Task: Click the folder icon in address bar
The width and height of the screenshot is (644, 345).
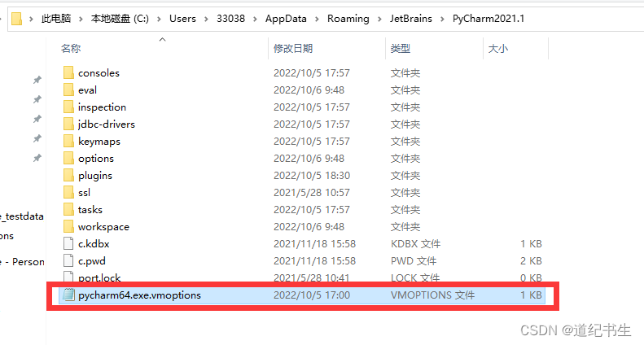Action: point(16,19)
